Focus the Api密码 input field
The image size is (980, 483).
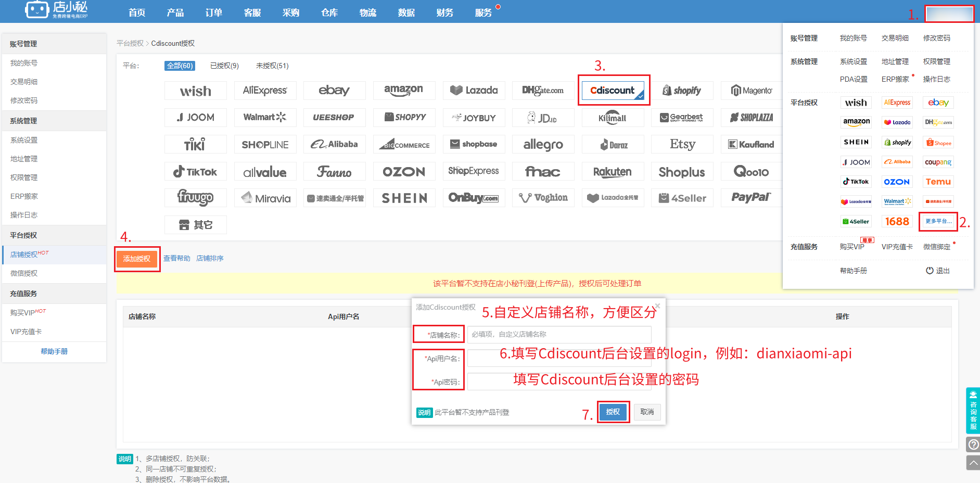click(x=559, y=382)
